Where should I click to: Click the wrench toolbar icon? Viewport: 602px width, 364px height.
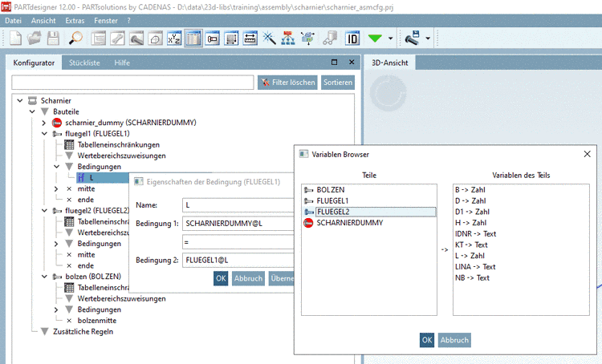point(117,38)
